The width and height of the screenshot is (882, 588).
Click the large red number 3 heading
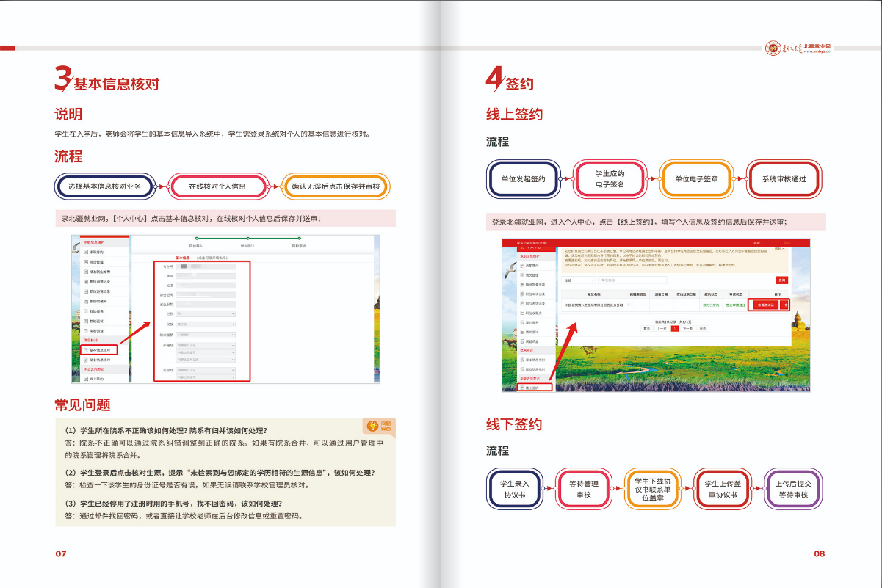(x=63, y=79)
